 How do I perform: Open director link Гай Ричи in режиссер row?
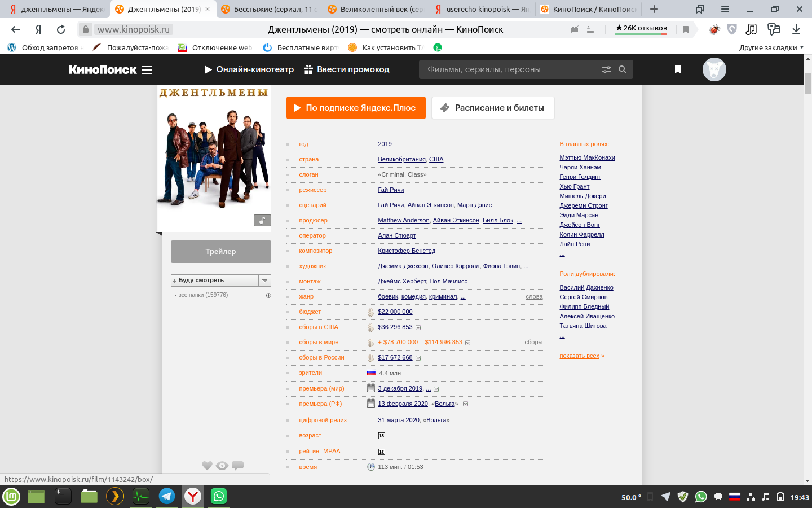(391, 190)
